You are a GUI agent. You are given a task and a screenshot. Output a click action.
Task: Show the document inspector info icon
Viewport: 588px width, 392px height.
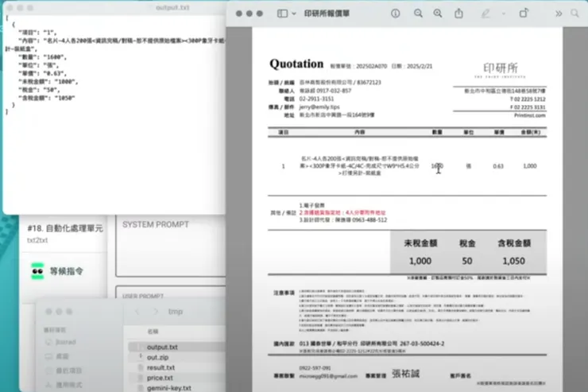point(395,14)
